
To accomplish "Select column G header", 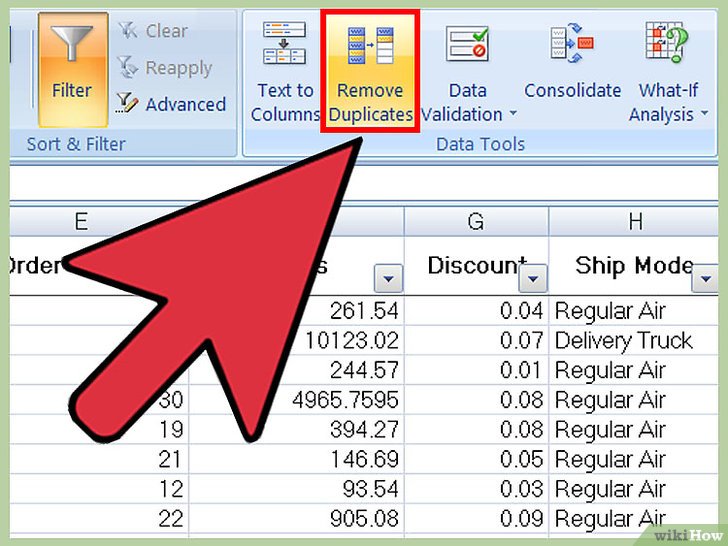I will click(x=476, y=221).
